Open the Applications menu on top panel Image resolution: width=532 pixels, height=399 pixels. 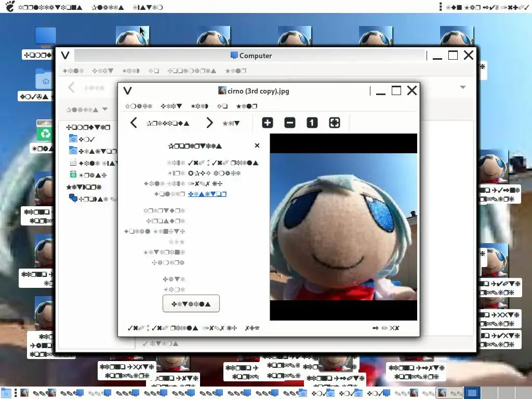pyautogui.click(x=50, y=7)
